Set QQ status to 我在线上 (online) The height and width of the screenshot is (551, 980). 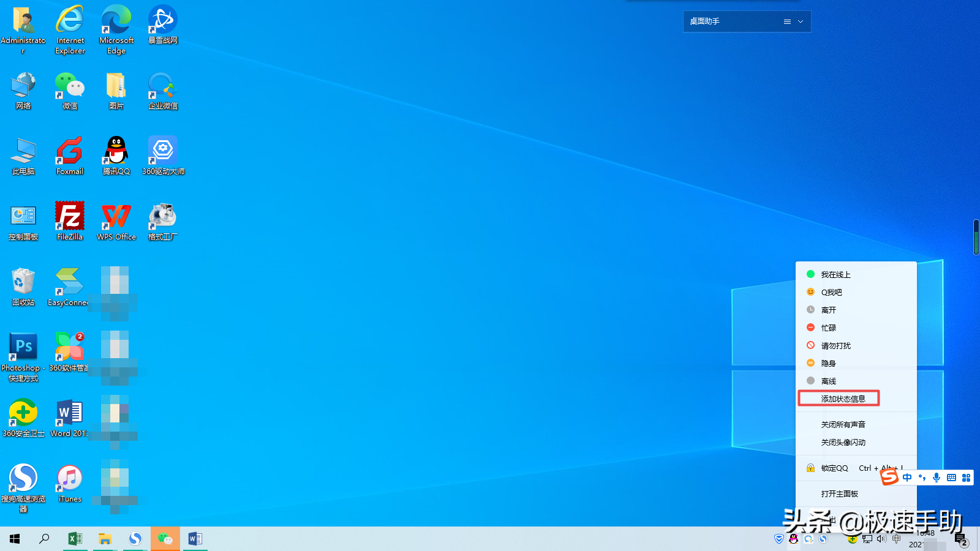pyautogui.click(x=835, y=275)
